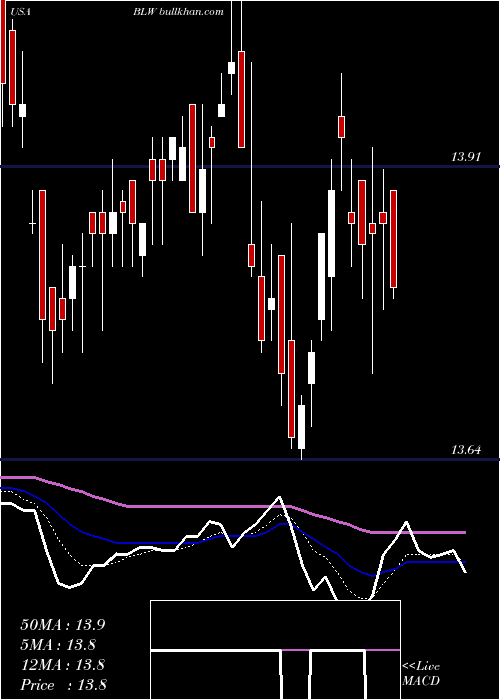Viewport: 500px width, 700px height.
Task: Click the 5MA : 13.8 readout
Action: tap(58, 645)
